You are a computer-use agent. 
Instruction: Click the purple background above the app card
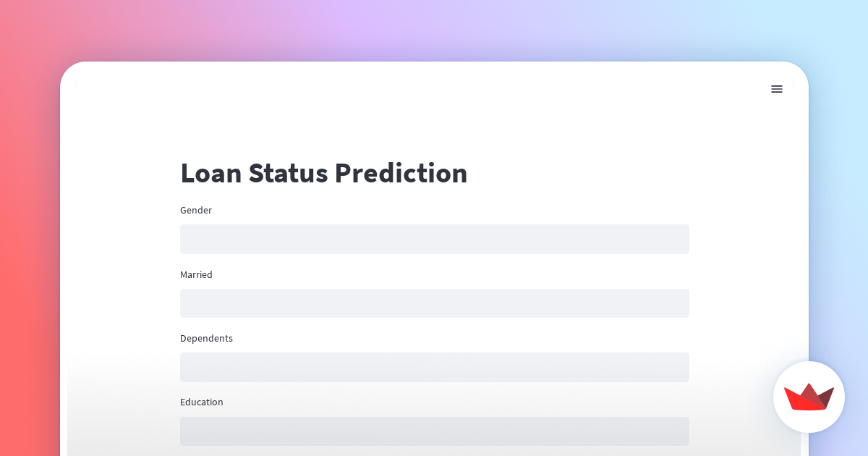[x=434, y=29]
